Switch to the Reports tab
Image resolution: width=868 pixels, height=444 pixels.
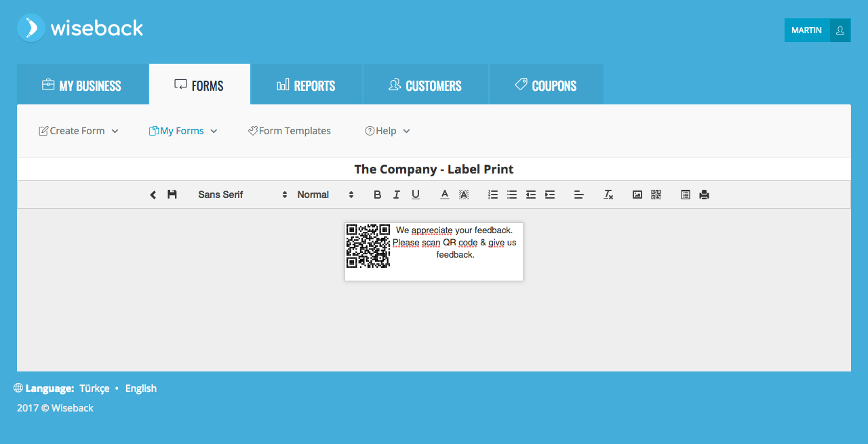tap(307, 85)
